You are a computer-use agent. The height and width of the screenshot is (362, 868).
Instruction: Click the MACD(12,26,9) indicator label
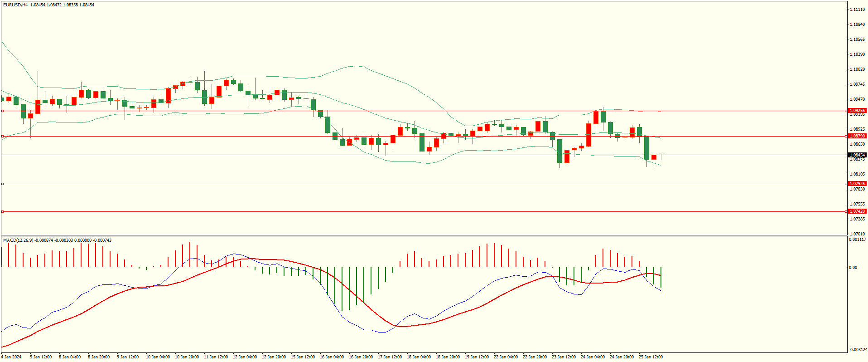[x=18, y=240]
